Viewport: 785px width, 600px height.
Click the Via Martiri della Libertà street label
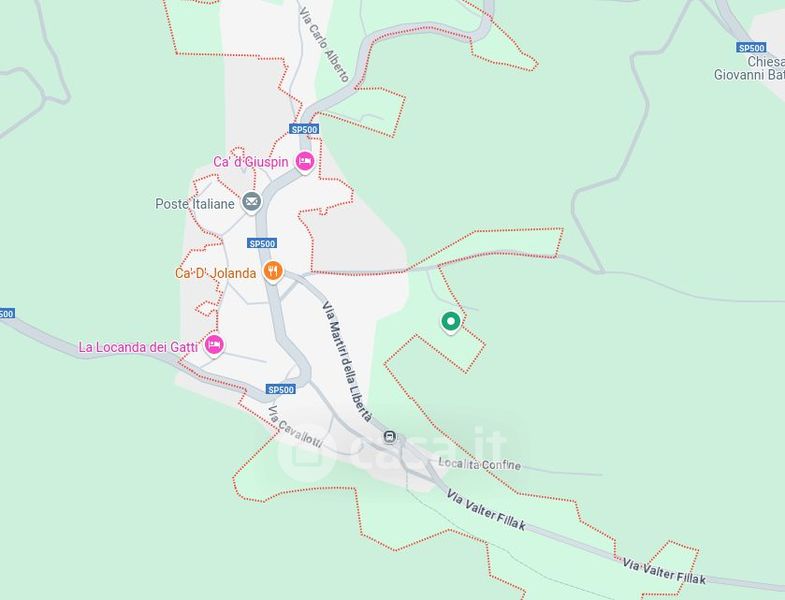click(348, 361)
